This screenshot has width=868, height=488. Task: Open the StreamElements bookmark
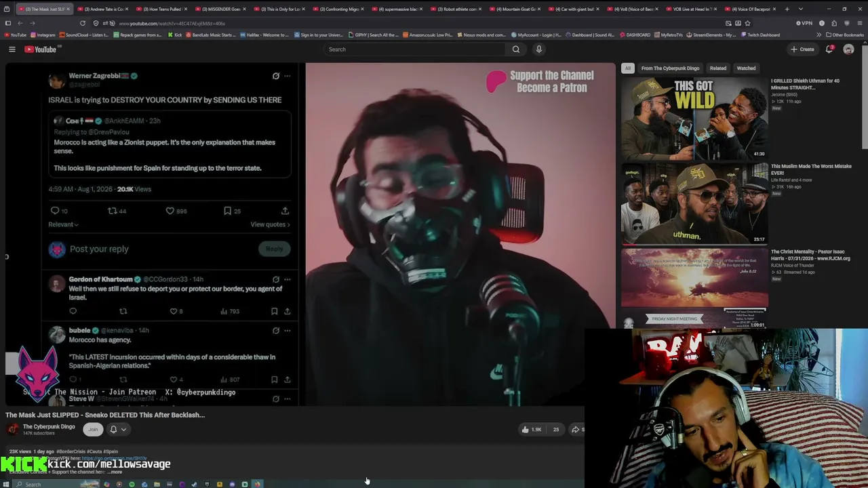(x=711, y=35)
